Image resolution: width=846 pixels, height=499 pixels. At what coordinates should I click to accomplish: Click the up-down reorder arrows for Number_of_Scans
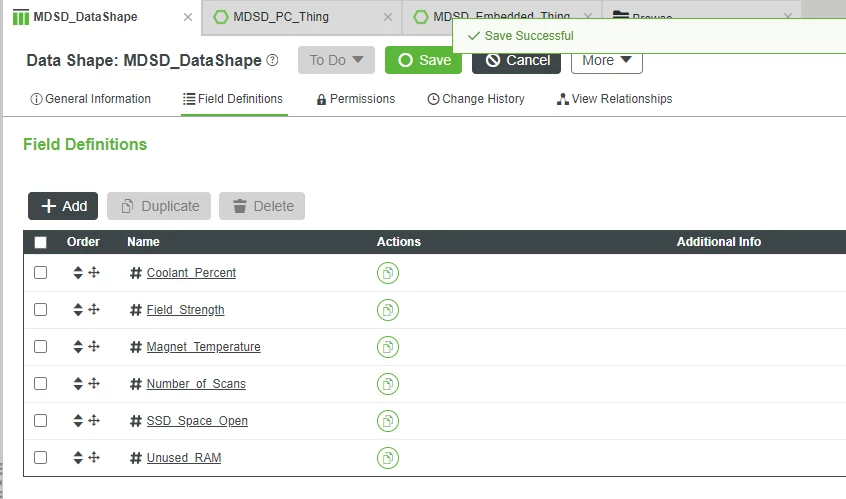78,384
